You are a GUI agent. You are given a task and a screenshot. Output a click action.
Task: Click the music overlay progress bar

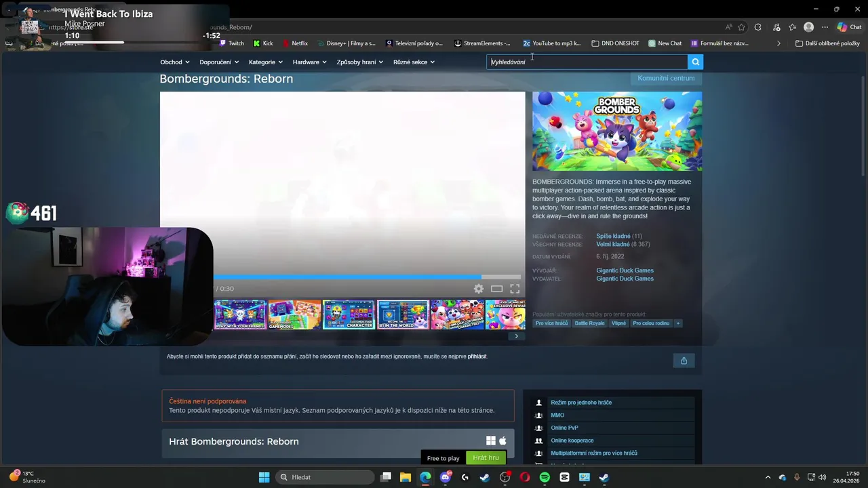click(142, 42)
